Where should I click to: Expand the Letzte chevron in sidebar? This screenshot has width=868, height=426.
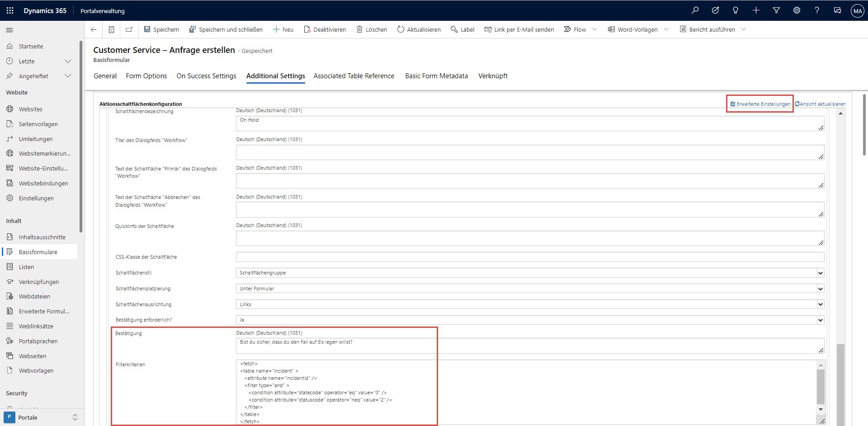point(68,61)
